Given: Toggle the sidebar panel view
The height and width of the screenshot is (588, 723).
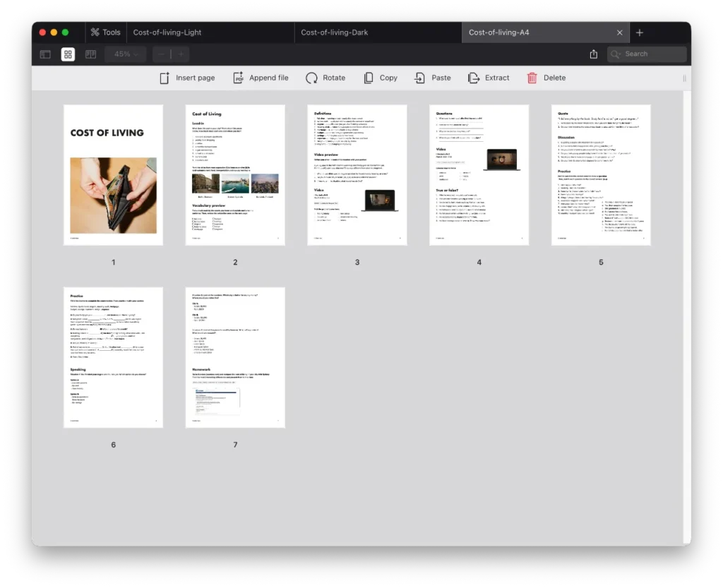Looking at the screenshot, I should (x=45, y=54).
